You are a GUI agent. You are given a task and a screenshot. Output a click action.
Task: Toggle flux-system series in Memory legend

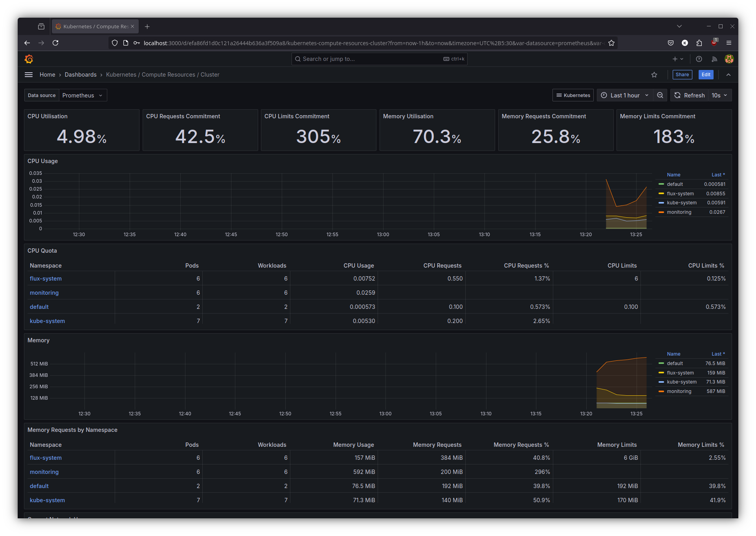pos(680,373)
